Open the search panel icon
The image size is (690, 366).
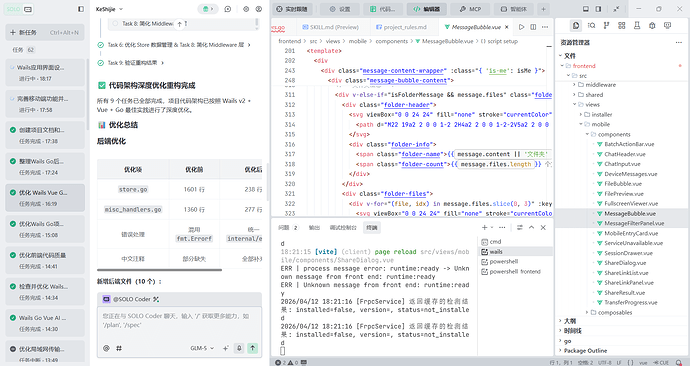(x=591, y=26)
